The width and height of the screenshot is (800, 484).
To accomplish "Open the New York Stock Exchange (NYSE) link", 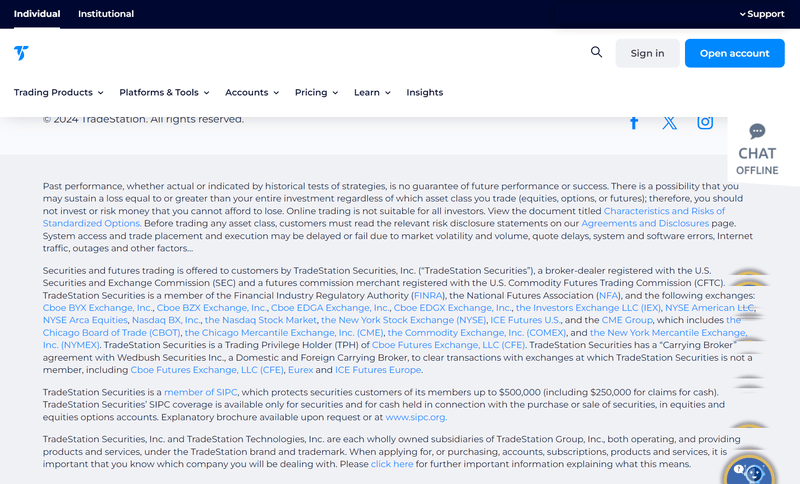I will pyautogui.click(x=404, y=320).
